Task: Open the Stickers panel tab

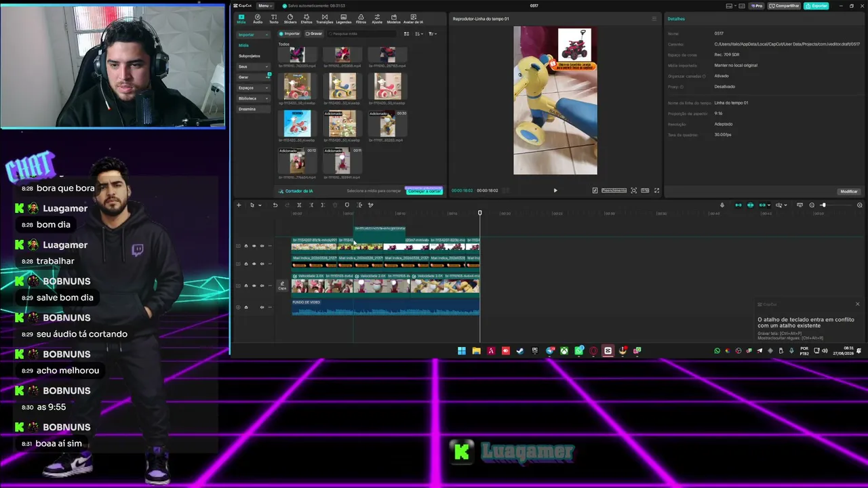Action: 290,19
